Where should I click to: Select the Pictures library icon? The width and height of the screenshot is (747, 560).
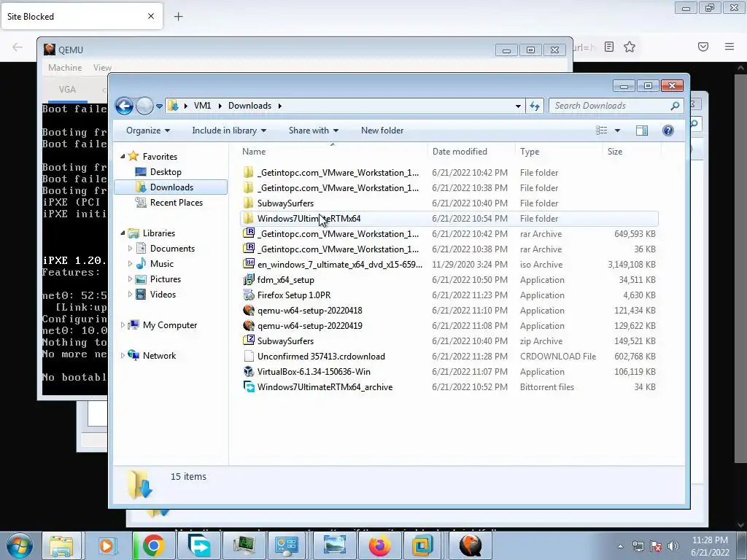[141, 279]
